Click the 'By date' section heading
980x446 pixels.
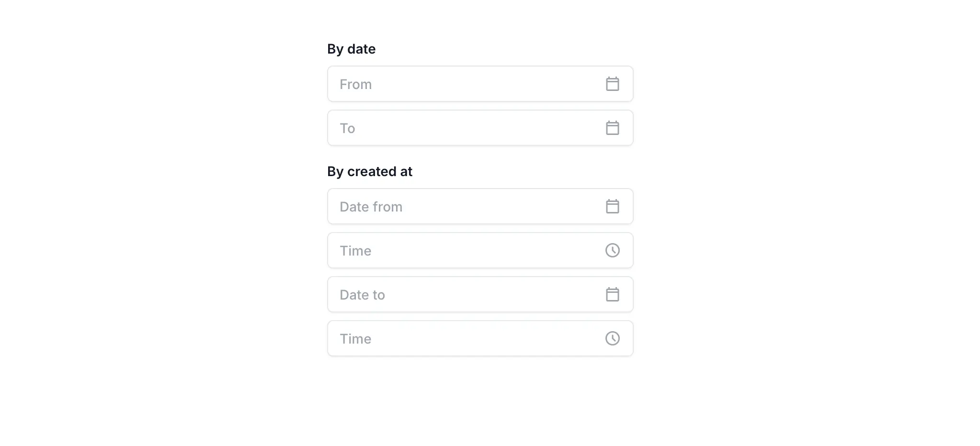coord(351,49)
